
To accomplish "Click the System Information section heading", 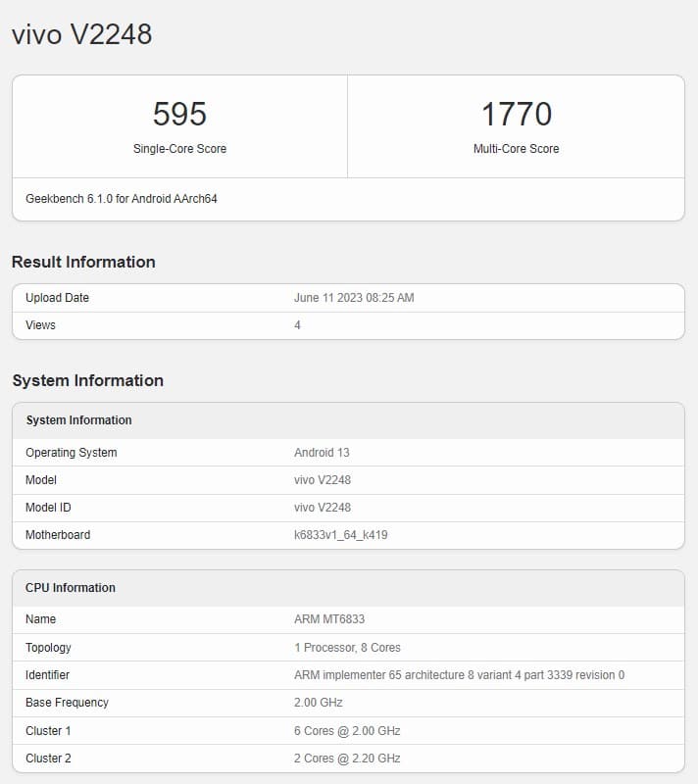I will (x=87, y=380).
